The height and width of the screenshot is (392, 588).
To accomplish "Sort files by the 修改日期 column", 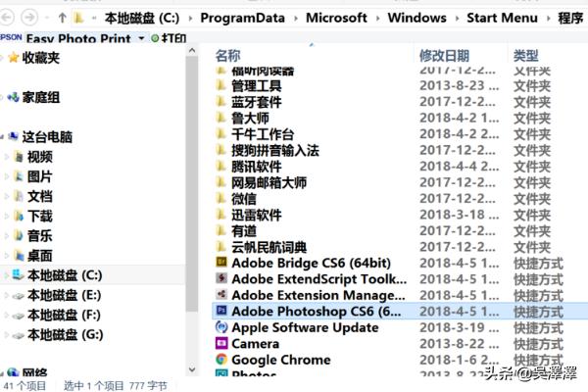I will [444, 56].
